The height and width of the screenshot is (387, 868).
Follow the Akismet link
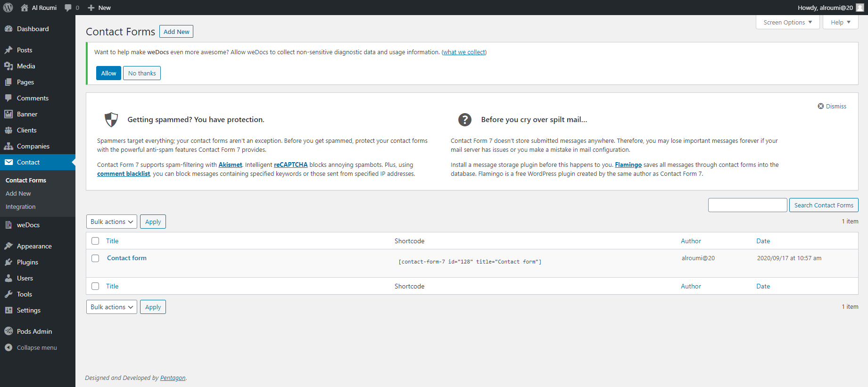point(230,165)
